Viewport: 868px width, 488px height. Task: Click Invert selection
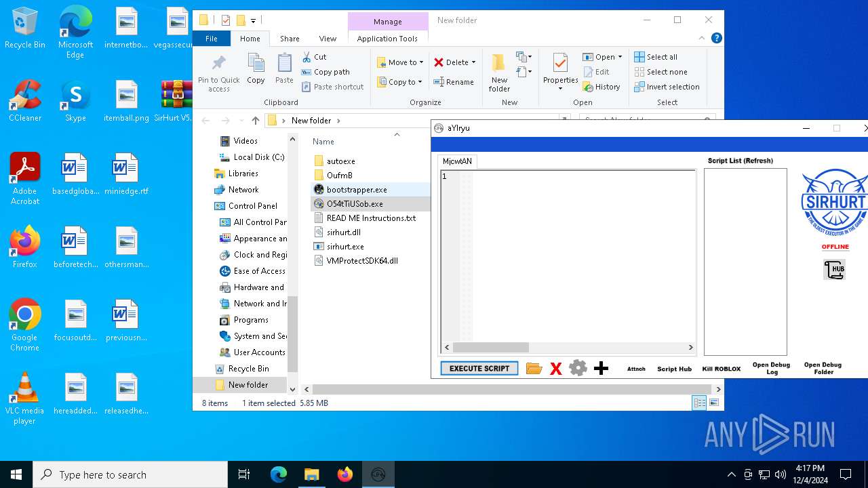pos(667,87)
